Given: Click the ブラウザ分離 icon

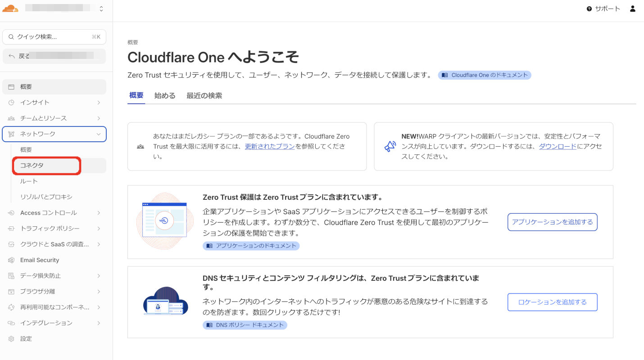Looking at the screenshot, I should click(x=11, y=292).
